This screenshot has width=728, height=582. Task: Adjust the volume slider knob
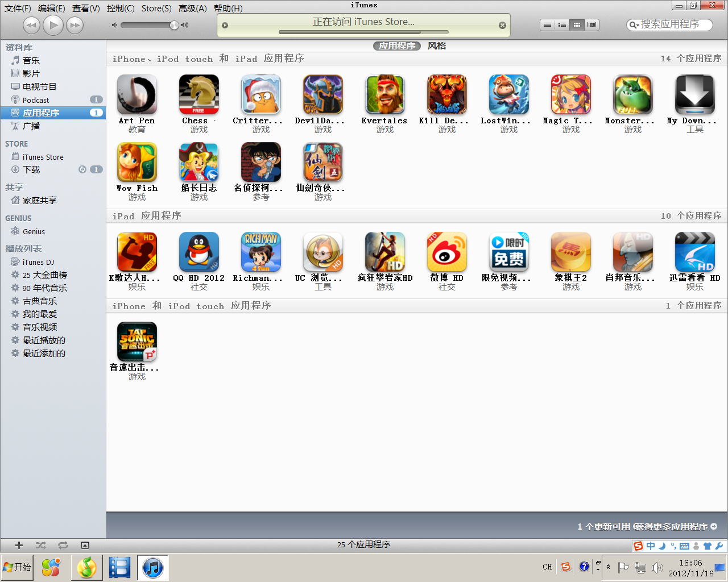tap(174, 25)
